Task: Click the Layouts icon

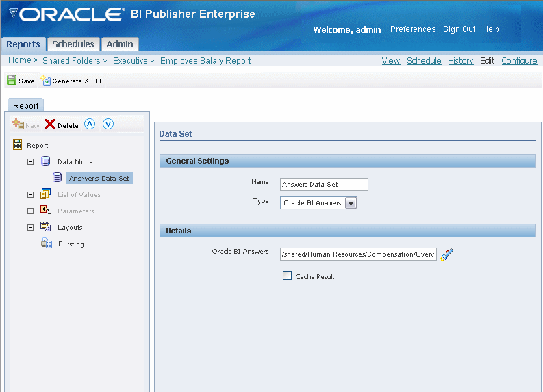Action: [45, 226]
